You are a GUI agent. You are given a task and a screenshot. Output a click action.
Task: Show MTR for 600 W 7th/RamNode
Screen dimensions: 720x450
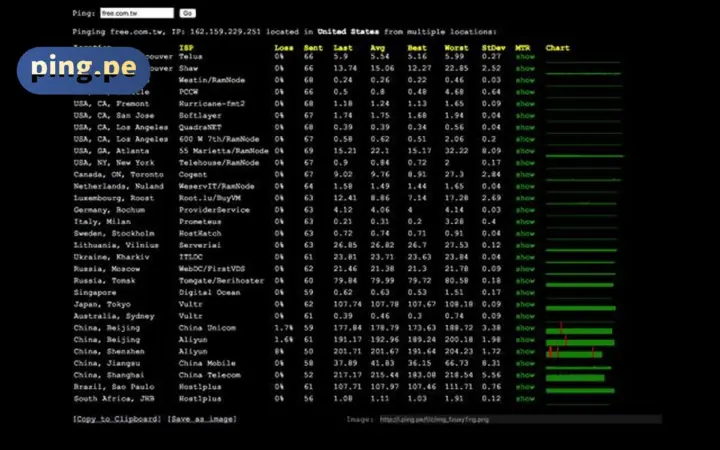(525, 139)
